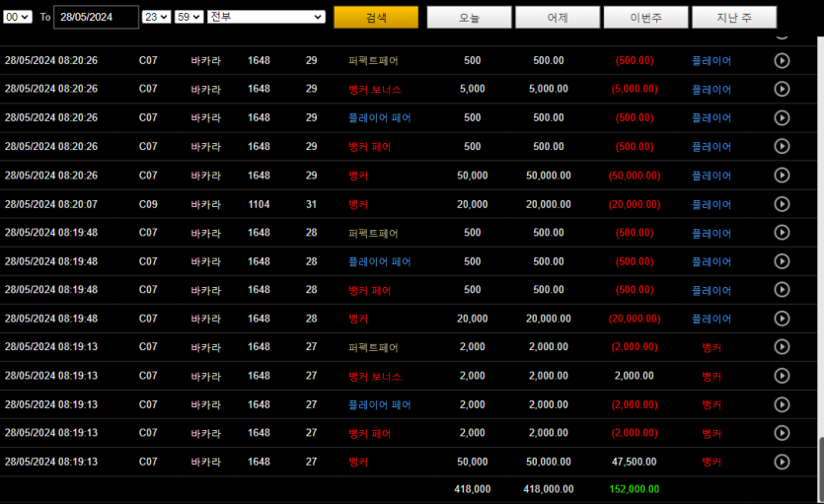Play the round 27 플레이어 페어 replay
This screenshot has width=824, height=504.
pos(782,404)
